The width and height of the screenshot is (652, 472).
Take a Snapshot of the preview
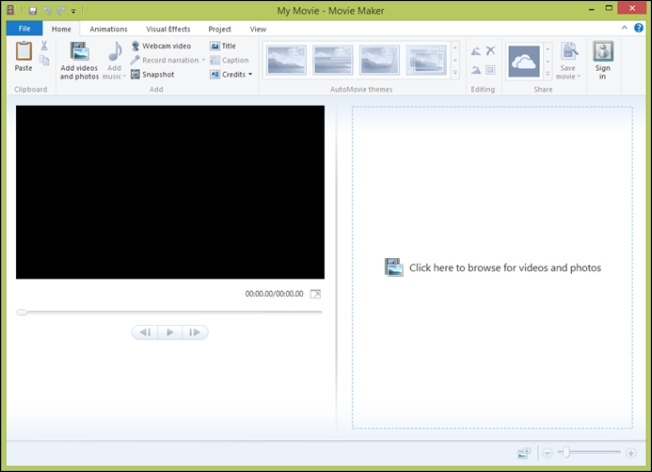[153, 74]
